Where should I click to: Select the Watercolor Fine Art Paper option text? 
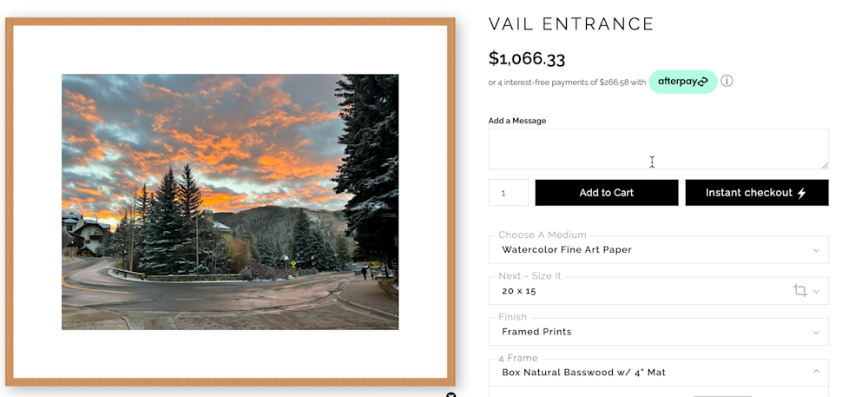(x=566, y=250)
